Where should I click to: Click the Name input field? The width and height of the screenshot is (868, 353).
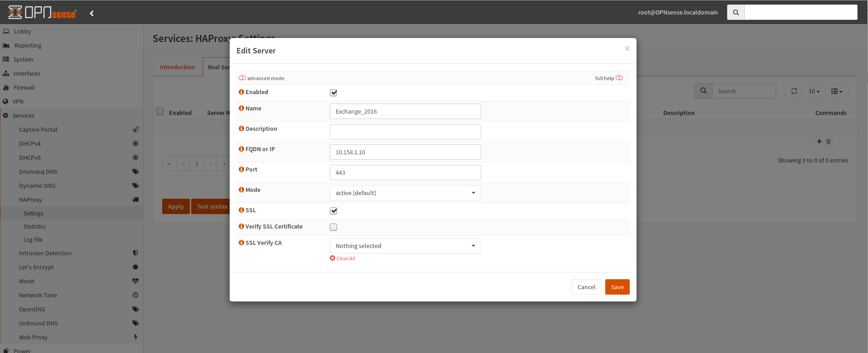[x=405, y=111]
